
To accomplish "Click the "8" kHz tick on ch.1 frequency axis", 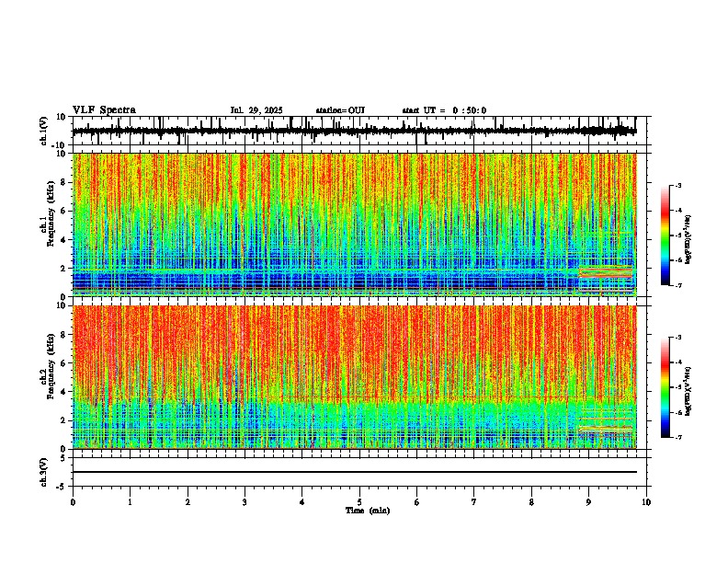I will click(63, 182).
